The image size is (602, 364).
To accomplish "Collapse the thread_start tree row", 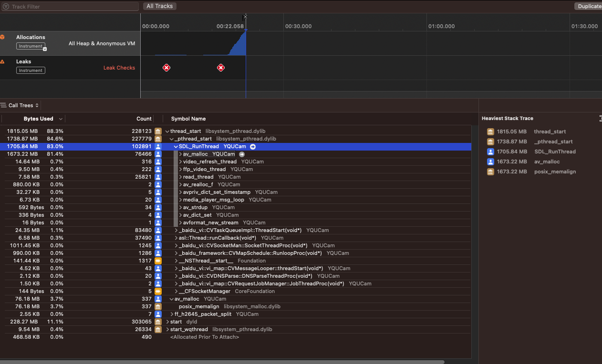I will coord(167,131).
